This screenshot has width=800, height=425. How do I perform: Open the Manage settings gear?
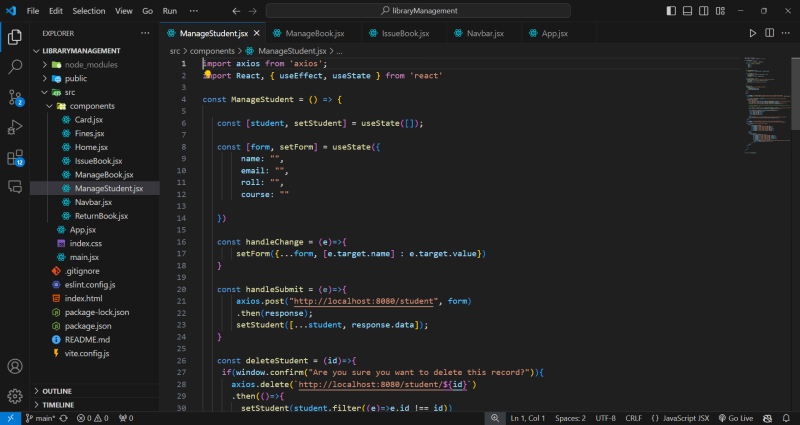(15, 396)
